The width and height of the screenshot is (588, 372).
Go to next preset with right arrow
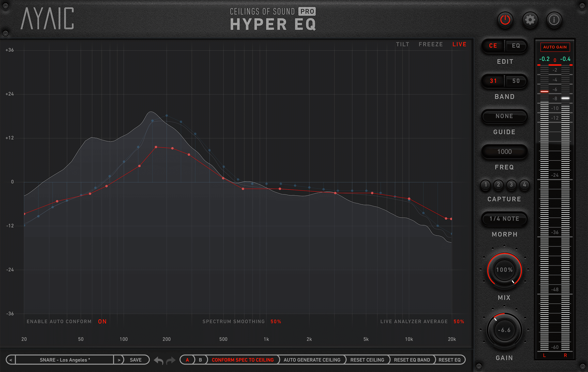tap(119, 360)
